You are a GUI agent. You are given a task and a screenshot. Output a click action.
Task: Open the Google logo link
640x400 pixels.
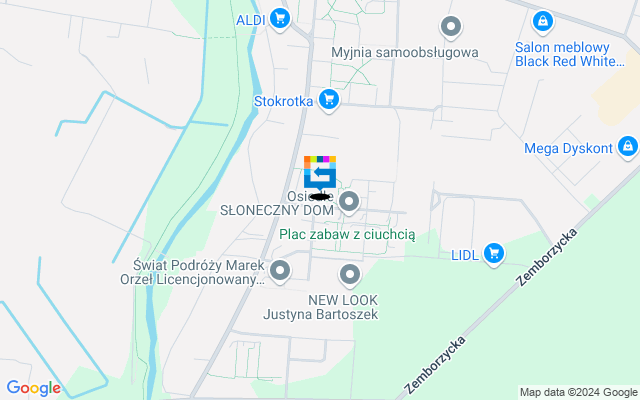point(33,388)
